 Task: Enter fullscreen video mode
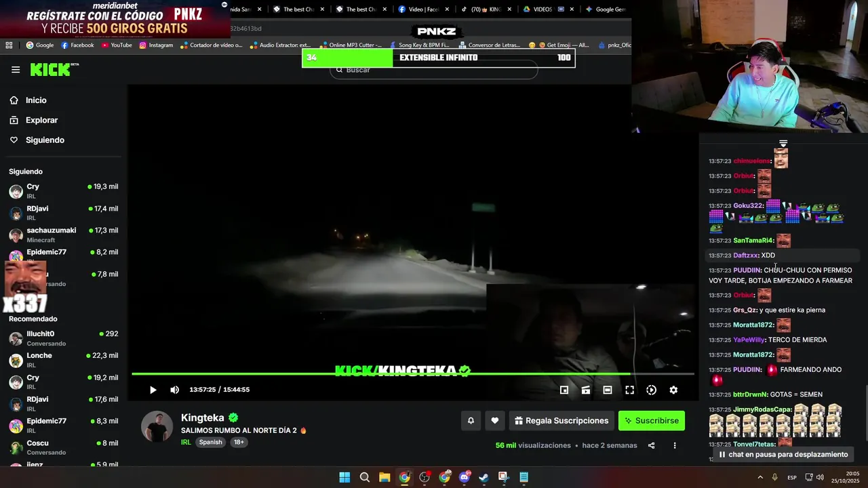[x=629, y=390]
